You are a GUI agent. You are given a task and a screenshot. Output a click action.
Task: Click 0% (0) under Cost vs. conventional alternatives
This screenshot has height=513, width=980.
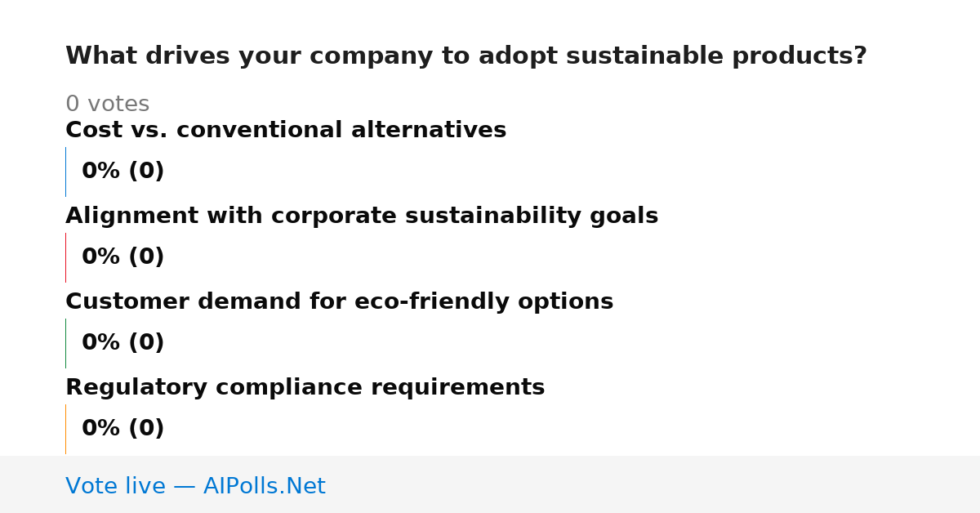pyautogui.click(x=122, y=172)
